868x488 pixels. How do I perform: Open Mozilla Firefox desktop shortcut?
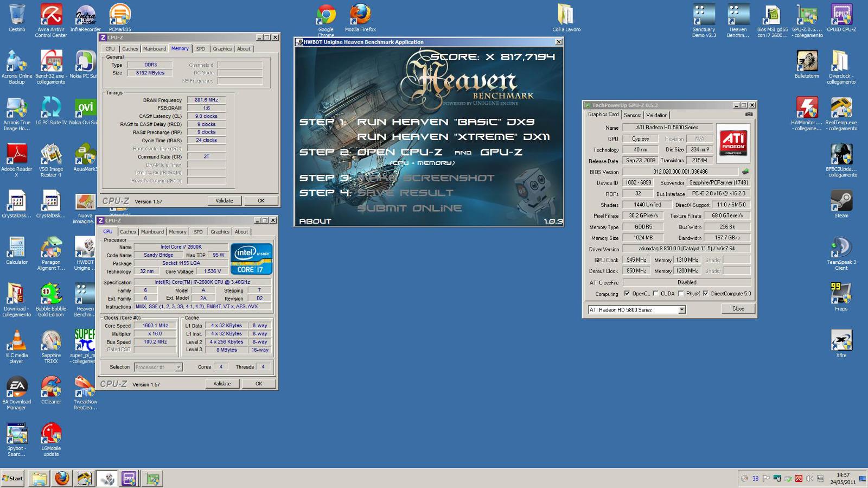[360, 18]
